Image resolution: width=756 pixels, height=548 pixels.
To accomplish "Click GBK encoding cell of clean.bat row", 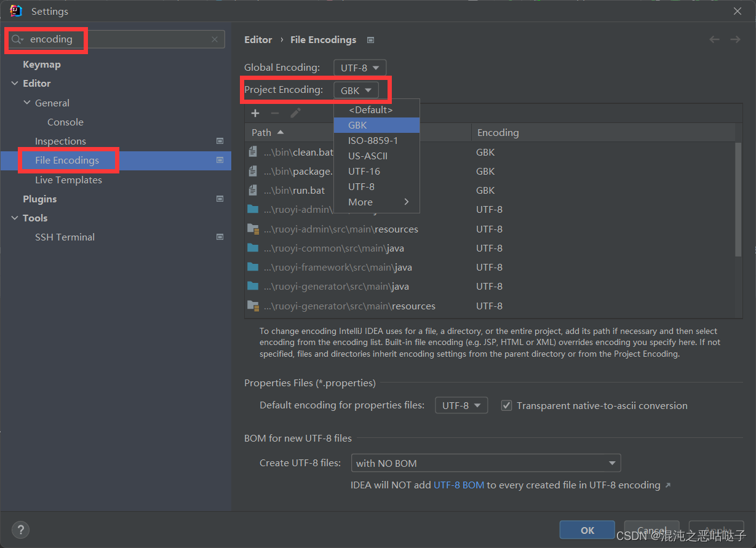I will 485,152.
